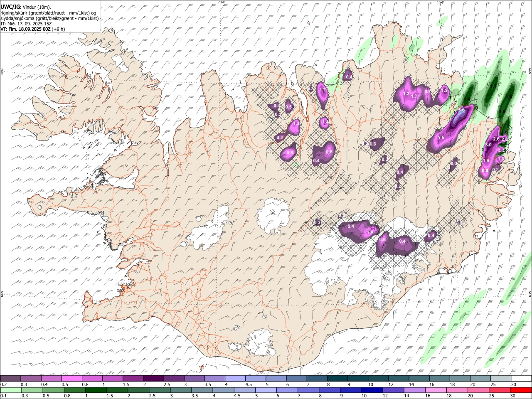
Task: Select the white 0.7 value label
Action: pos(428,91)
